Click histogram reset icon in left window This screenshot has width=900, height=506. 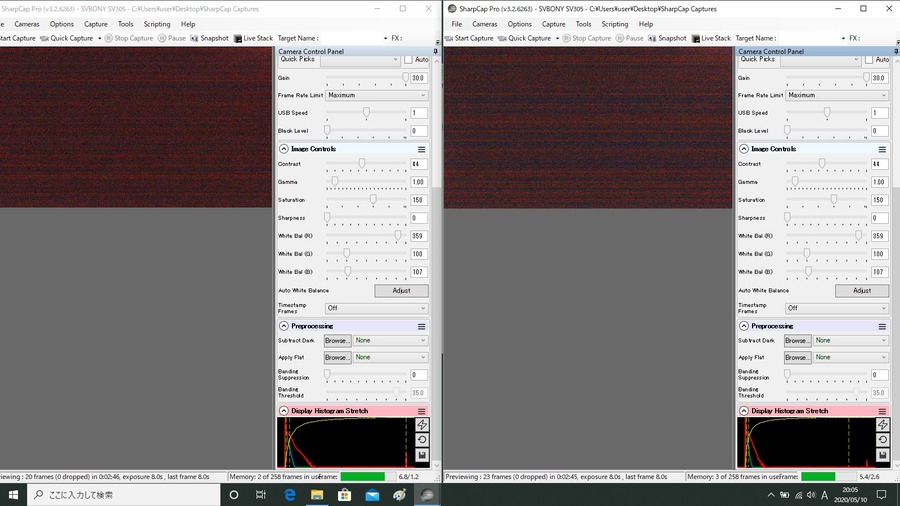422,439
